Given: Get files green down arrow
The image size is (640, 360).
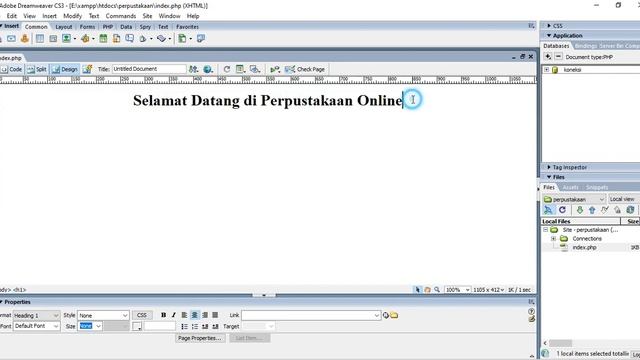Looking at the screenshot, I should pos(580,210).
